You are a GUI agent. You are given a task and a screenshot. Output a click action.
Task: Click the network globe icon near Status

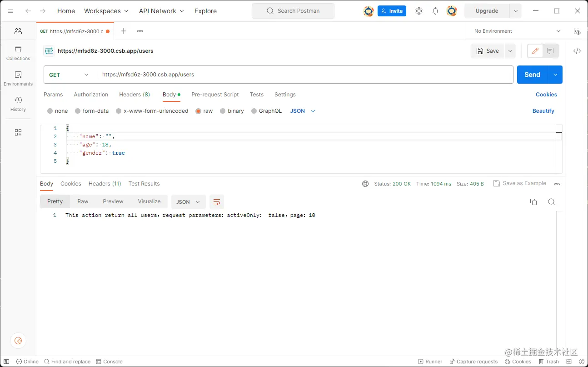tap(365, 184)
